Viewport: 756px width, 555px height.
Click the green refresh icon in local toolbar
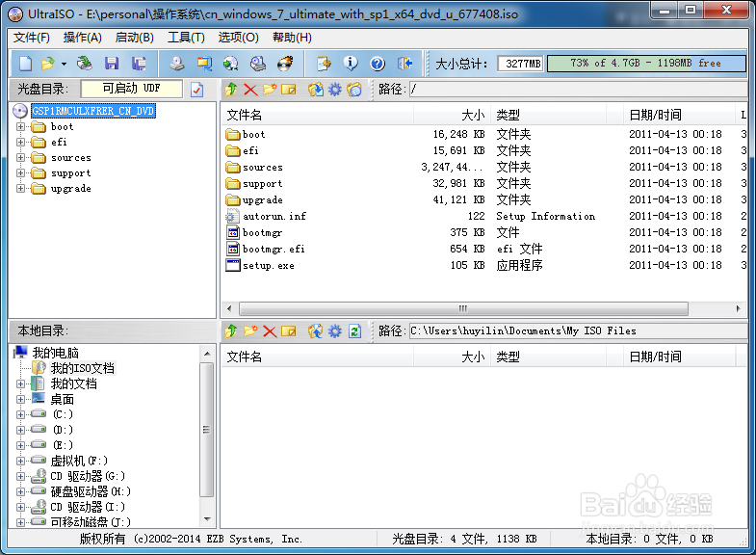354,331
